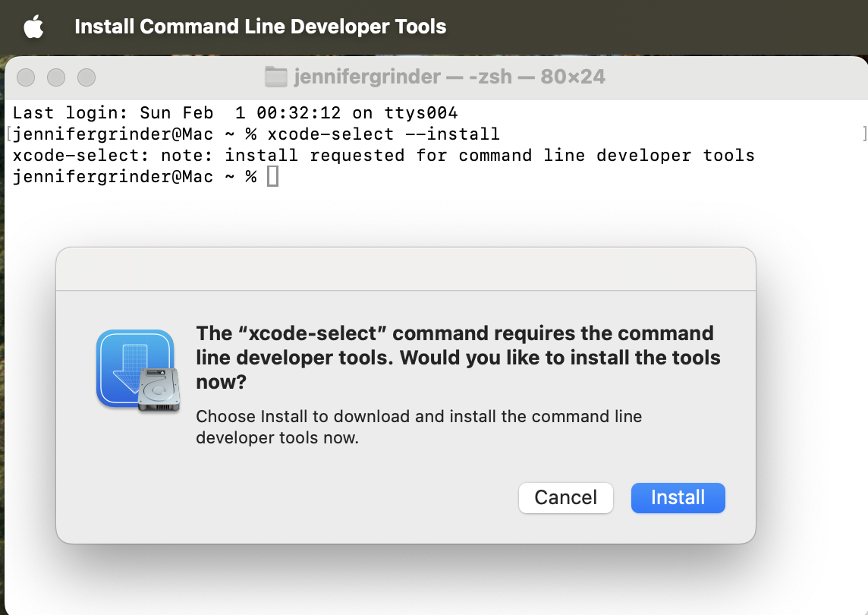Image resolution: width=868 pixels, height=615 pixels.
Task: Cancel the developer tools installation
Action: tap(565, 497)
